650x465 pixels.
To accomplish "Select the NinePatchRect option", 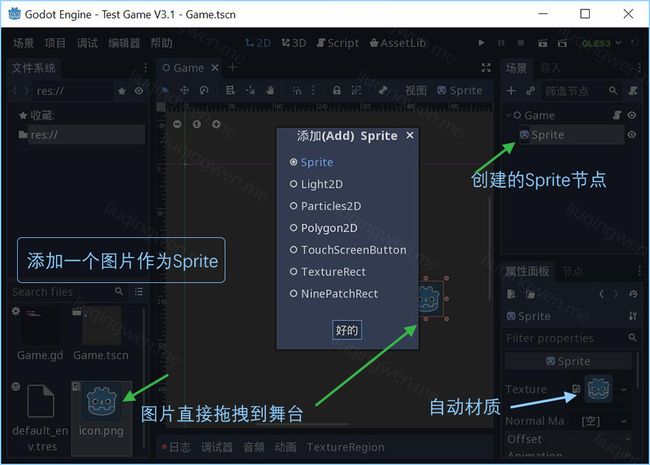I will pyautogui.click(x=334, y=294).
